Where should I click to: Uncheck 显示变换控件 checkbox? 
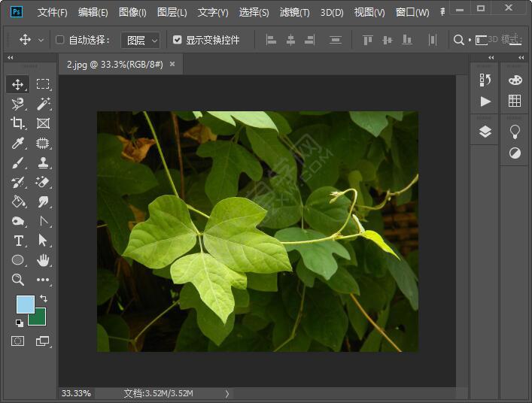pos(178,40)
